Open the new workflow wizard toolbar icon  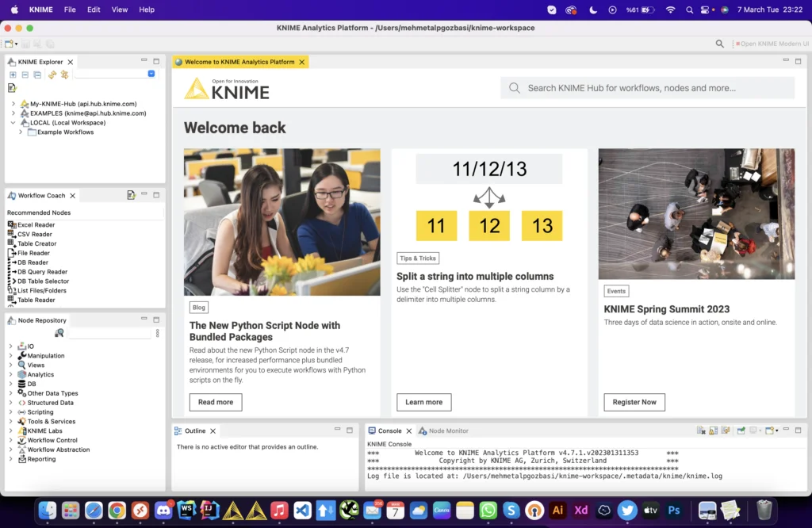tap(10, 44)
